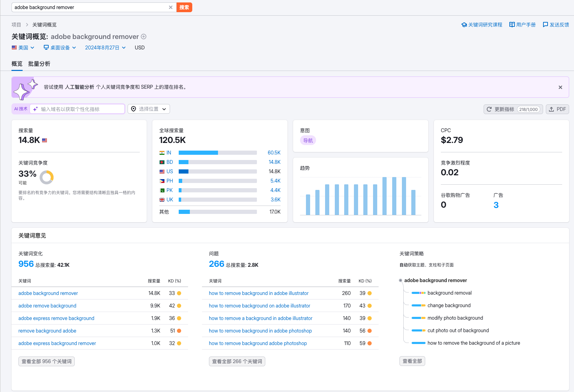Click the 33 KD value in first keyword row

pyautogui.click(x=172, y=293)
